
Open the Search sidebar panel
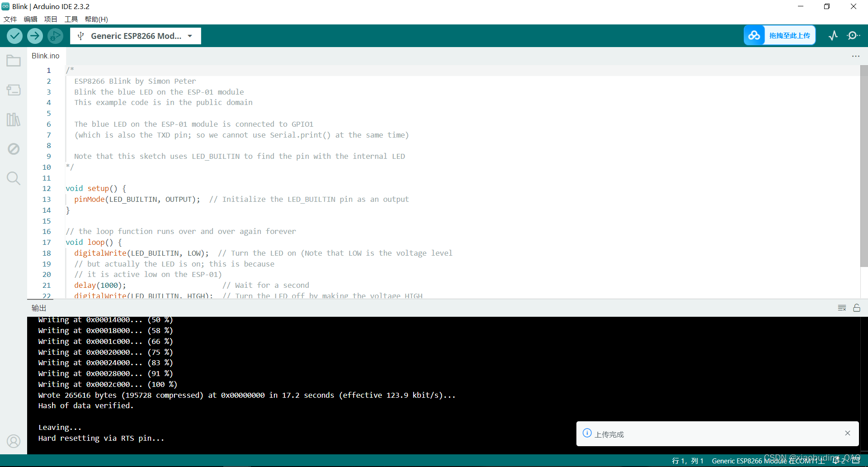tap(14, 178)
